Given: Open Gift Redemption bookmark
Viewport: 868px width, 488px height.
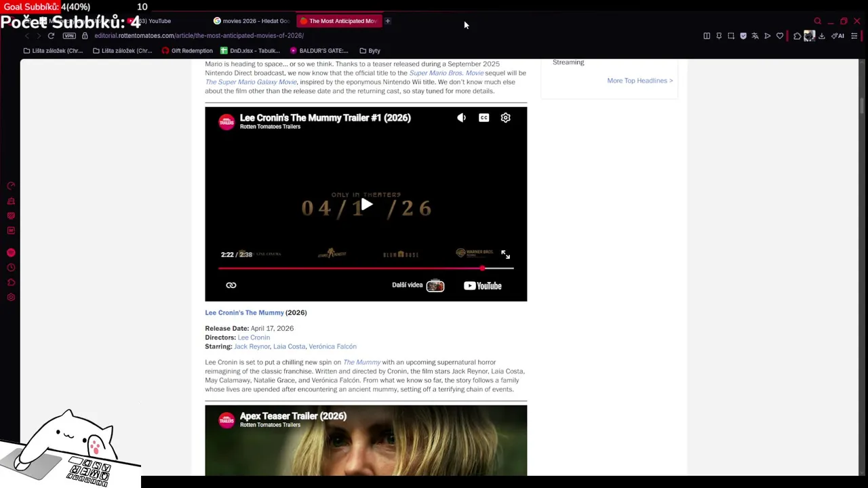Looking at the screenshot, I should [x=187, y=51].
